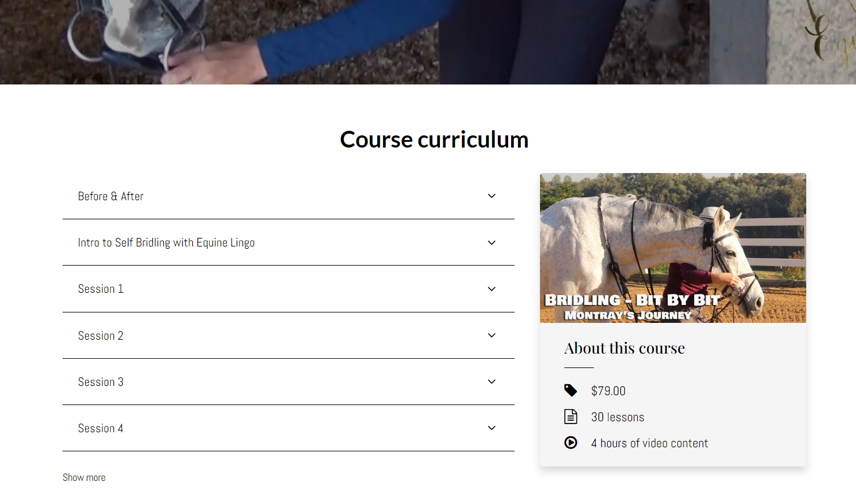Click the Bridling Bit By Bit course thumbnail

click(x=673, y=248)
